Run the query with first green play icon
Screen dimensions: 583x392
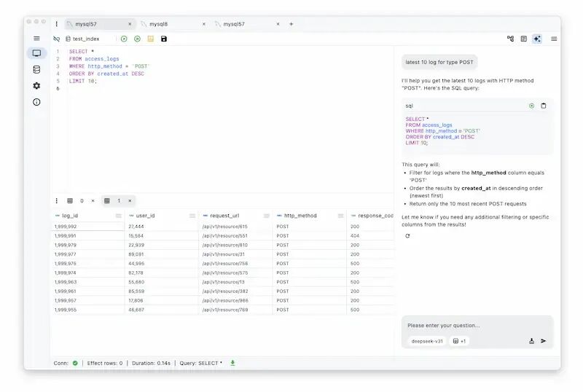tap(124, 39)
